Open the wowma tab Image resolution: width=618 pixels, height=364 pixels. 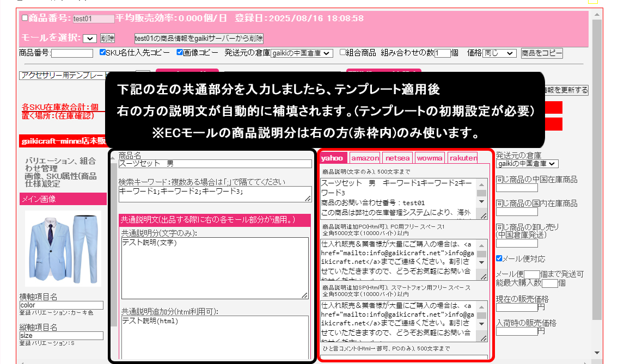tap(430, 158)
